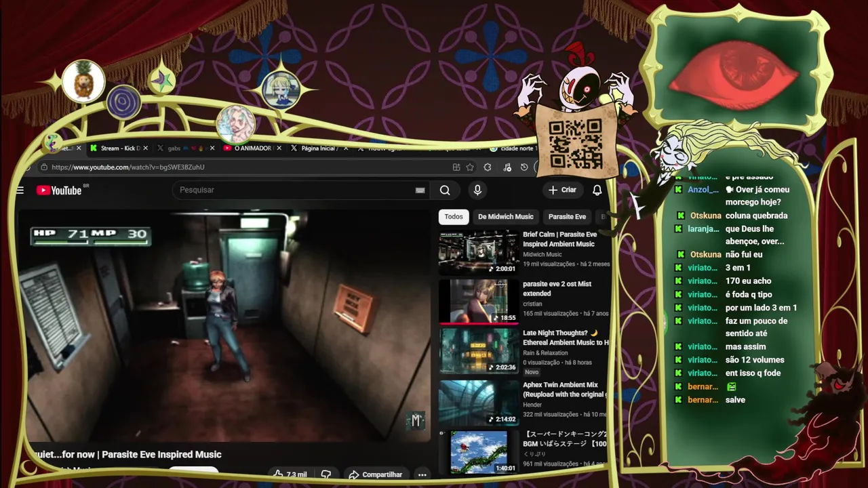
Task: Click the 'Novo' badge on Late Night video
Action: pos(532,372)
